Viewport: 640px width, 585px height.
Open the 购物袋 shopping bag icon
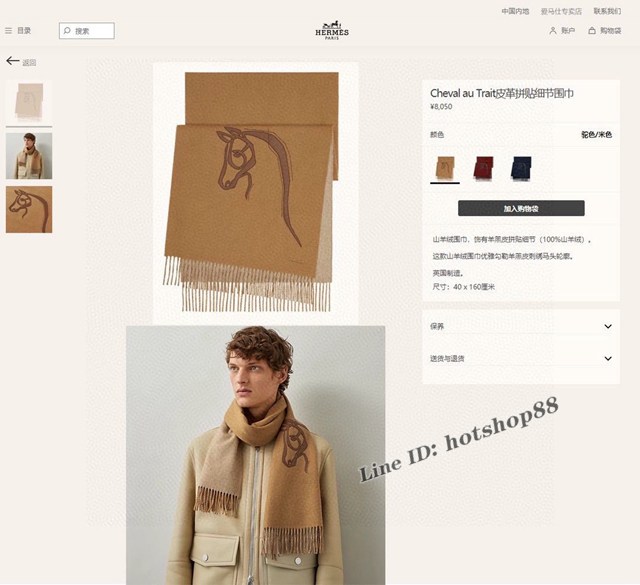pos(592,31)
